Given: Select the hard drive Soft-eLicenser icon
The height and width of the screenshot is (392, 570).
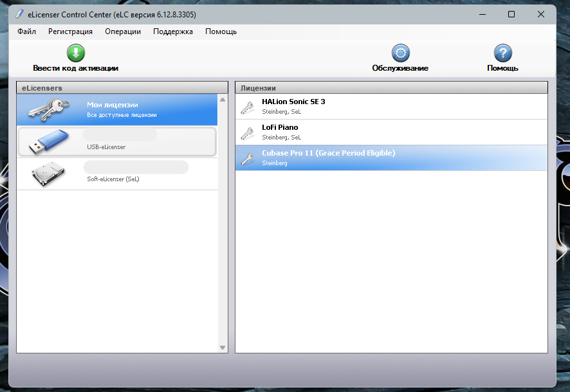Looking at the screenshot, I should [48, 174].
